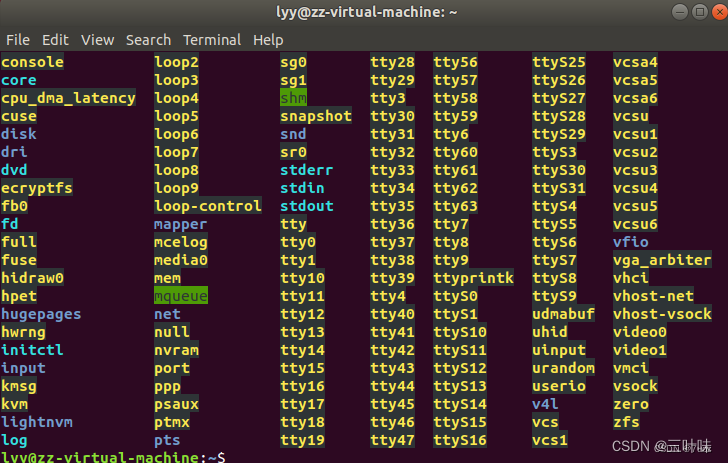Select the 'hidraw0' entry
This screenshot has height=463, width=728.
[x=32, y=278]
